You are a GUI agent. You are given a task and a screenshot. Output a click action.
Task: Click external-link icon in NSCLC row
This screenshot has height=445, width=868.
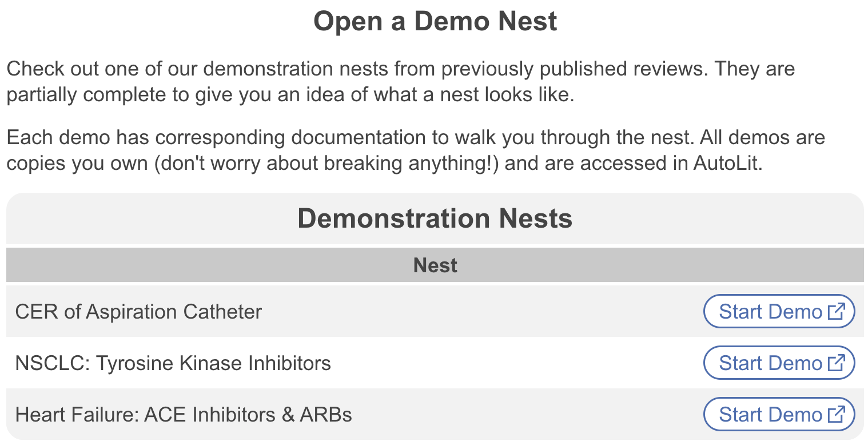click(836, 363)
